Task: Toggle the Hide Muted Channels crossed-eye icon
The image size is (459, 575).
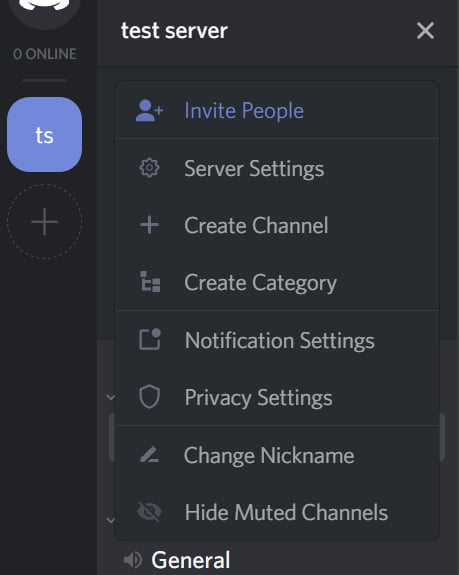Action: [x=149, y=512]
